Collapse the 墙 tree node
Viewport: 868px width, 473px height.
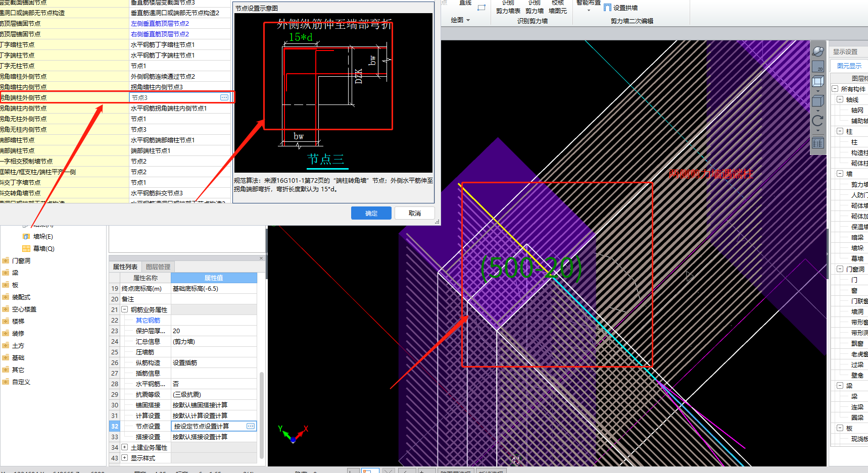click(x=840, y=174)
